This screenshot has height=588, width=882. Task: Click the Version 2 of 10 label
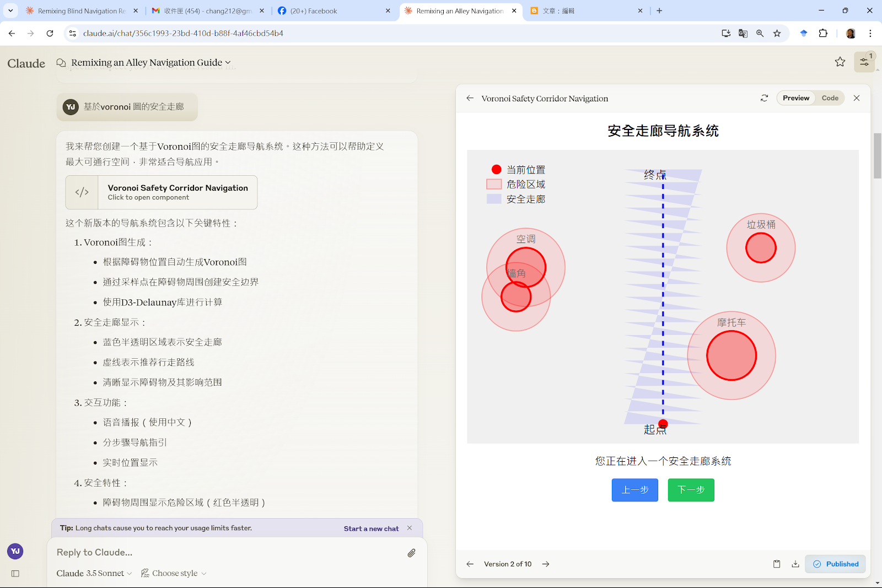click(508, 564)
